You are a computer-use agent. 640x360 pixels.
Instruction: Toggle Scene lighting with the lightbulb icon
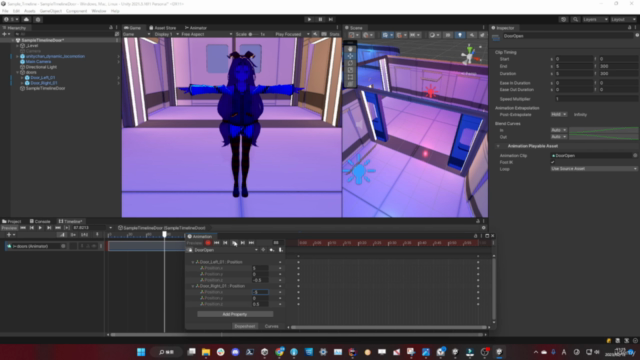click(x=460, y=35)
